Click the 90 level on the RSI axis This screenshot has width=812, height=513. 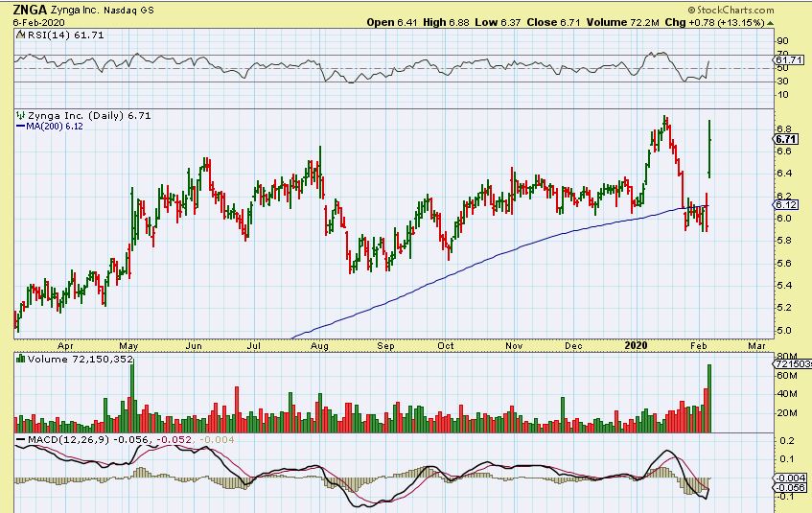782,41
